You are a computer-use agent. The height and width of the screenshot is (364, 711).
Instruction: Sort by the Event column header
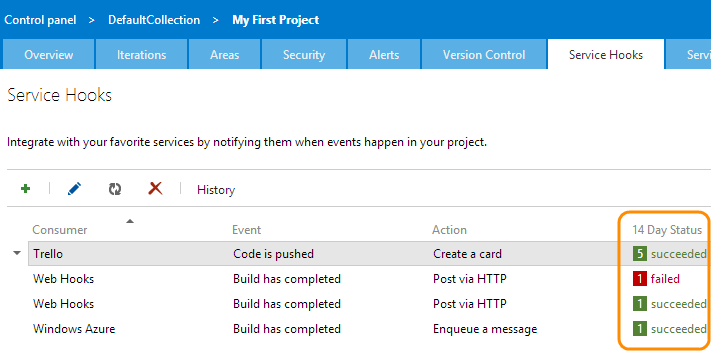(x=246, y=230)
